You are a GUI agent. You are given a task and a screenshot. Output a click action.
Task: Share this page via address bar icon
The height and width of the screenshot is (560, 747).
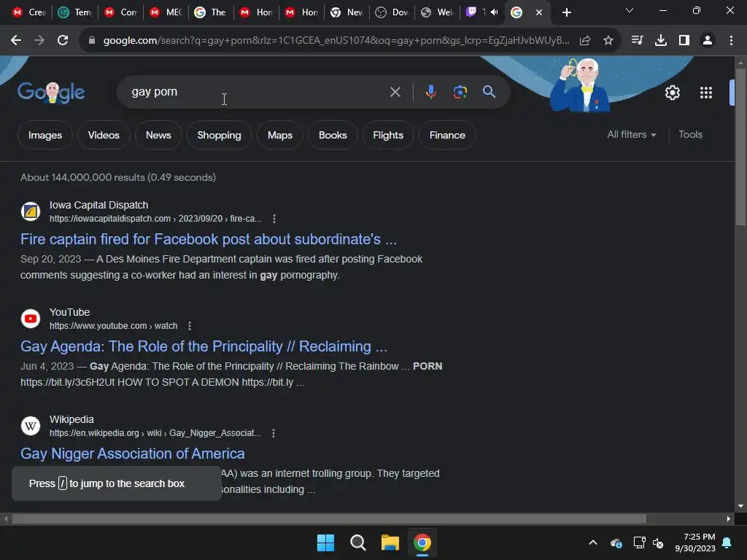click(585, 41)
